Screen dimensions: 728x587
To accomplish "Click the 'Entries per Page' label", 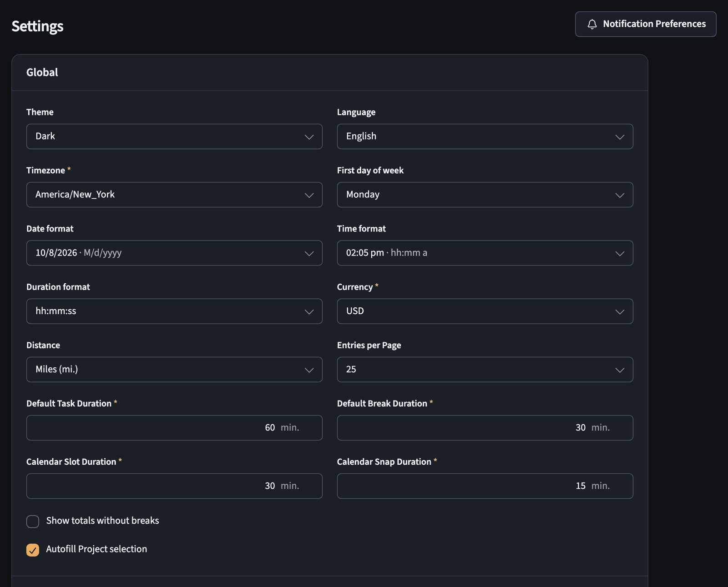I will click(x=369, y=345).
